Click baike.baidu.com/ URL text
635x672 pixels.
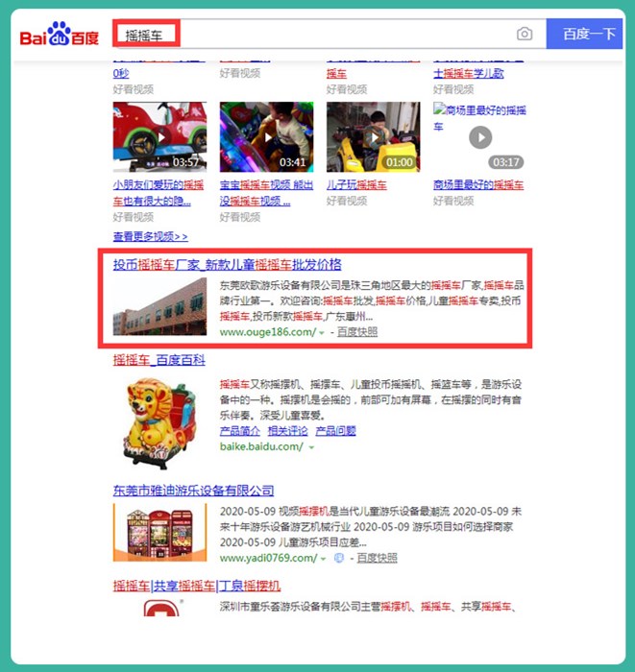coord(261,446)
